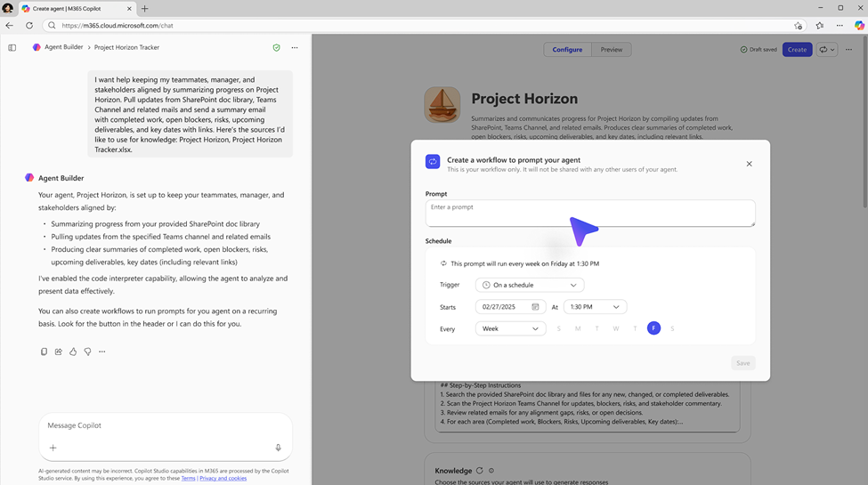The width and height of the screenshot is (868, 485).
Task: Click the Enter a prompt field
Action: coord(590,214)
